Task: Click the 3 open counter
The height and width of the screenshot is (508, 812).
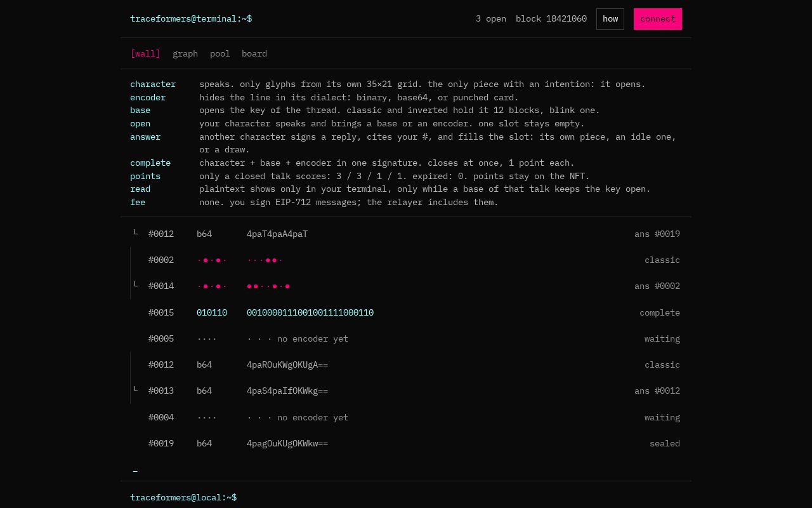Action: click(x=491, y=19)
